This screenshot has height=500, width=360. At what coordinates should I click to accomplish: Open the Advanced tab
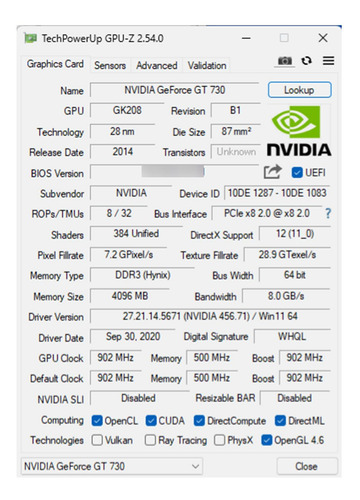157,65
